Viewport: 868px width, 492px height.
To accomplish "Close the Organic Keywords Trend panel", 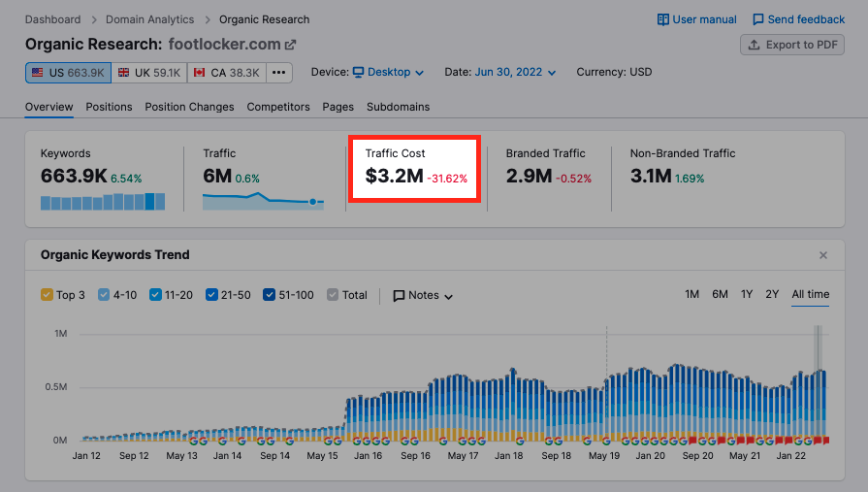I will 823,255.
